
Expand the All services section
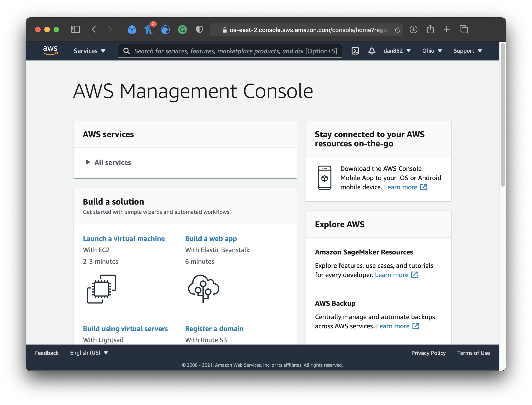coord(108,162)
